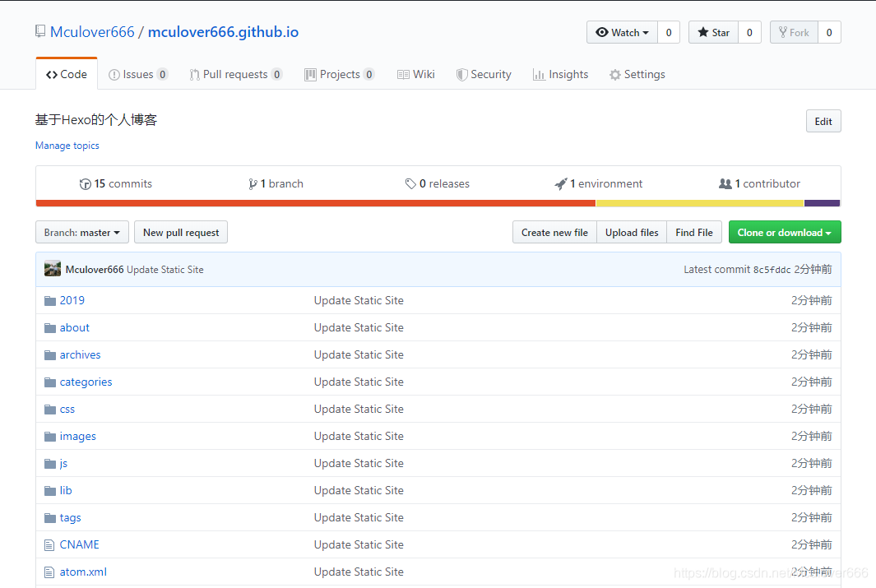Click New pull request button

[181, 232]
